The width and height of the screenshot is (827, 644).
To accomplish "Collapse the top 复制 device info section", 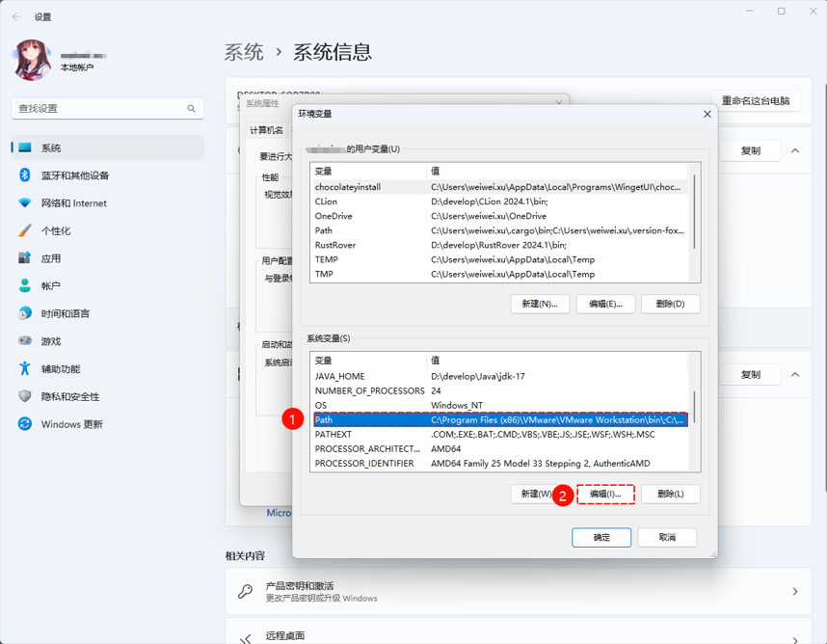I will pyautogui.click(x=794, y=151).
